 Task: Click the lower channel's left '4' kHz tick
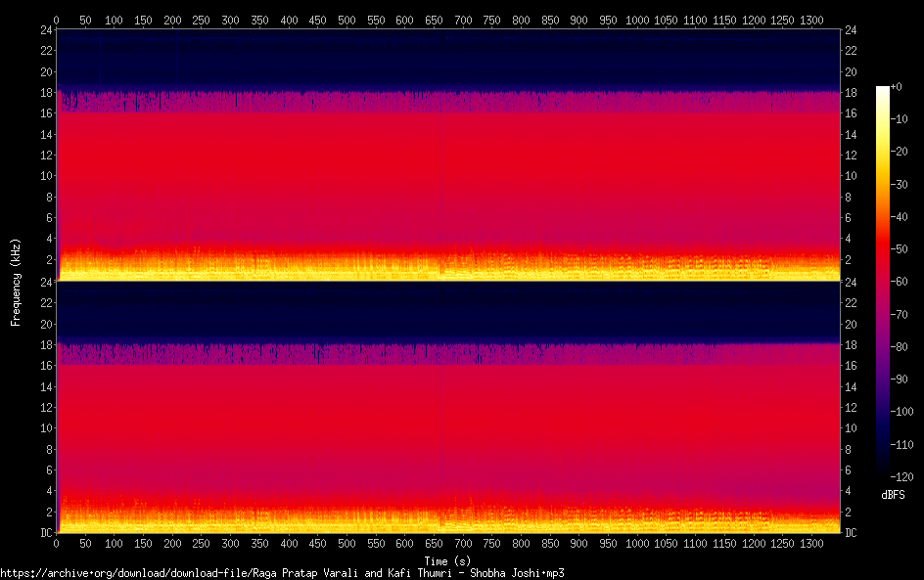tap(50, 490)
